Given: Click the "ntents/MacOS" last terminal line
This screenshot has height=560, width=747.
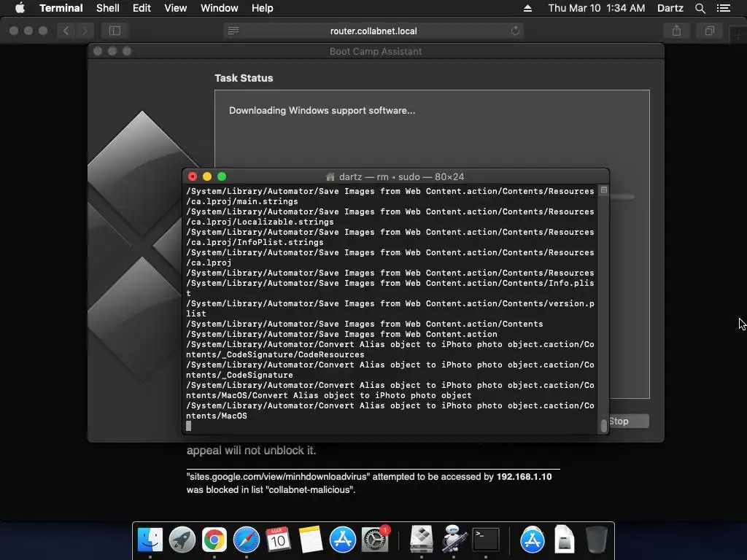Looking at the screenshot, I should pyautogui.click(x=217, y=416).
